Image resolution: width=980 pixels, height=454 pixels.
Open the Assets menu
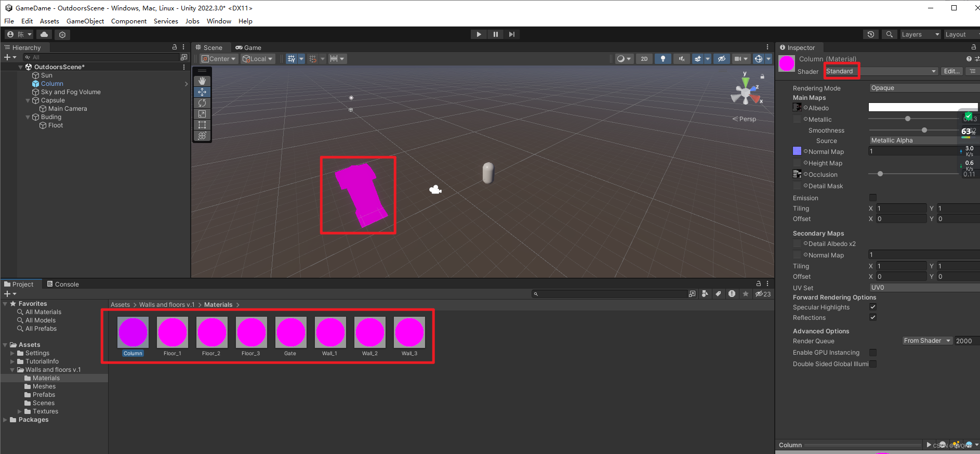point(49,21)
